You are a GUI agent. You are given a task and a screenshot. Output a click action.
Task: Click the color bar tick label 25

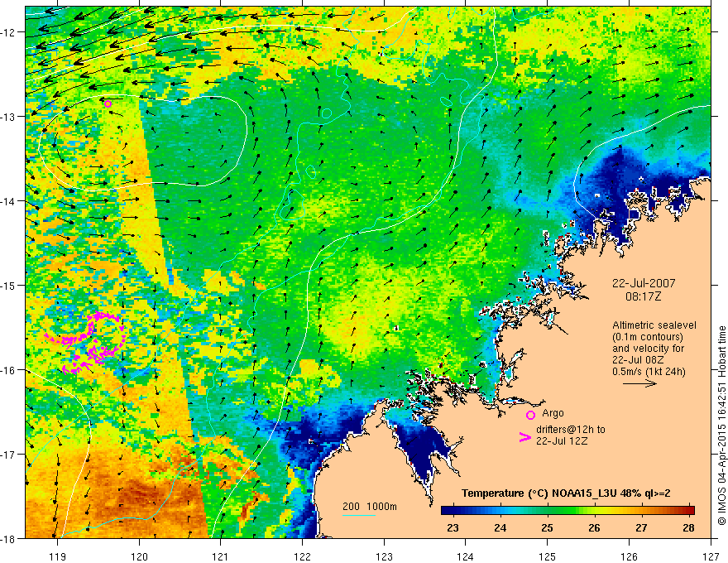[548, 528]
